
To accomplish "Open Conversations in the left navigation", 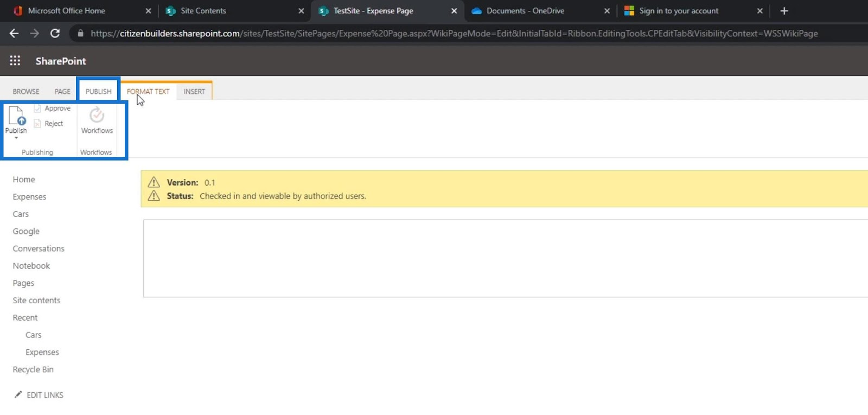I will 39,248.
